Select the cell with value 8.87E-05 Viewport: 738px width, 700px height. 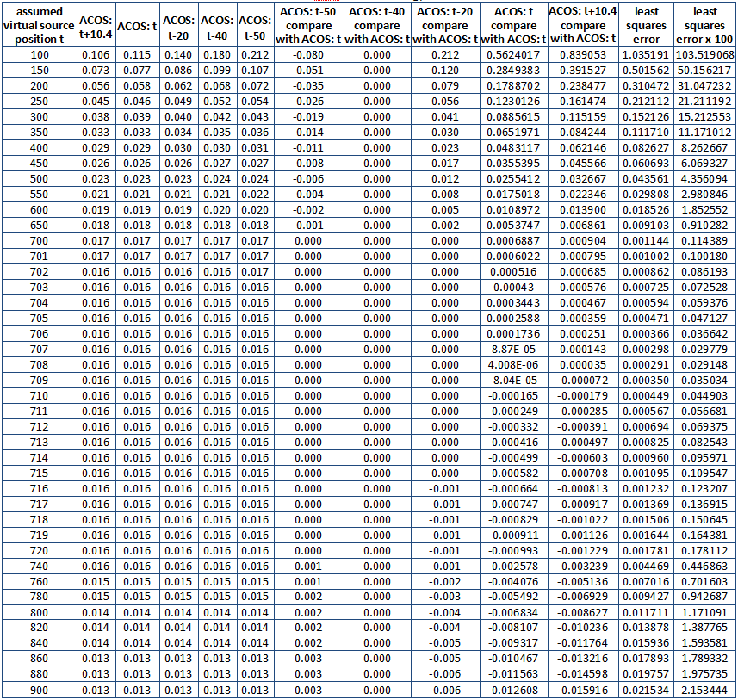[514, 349]
